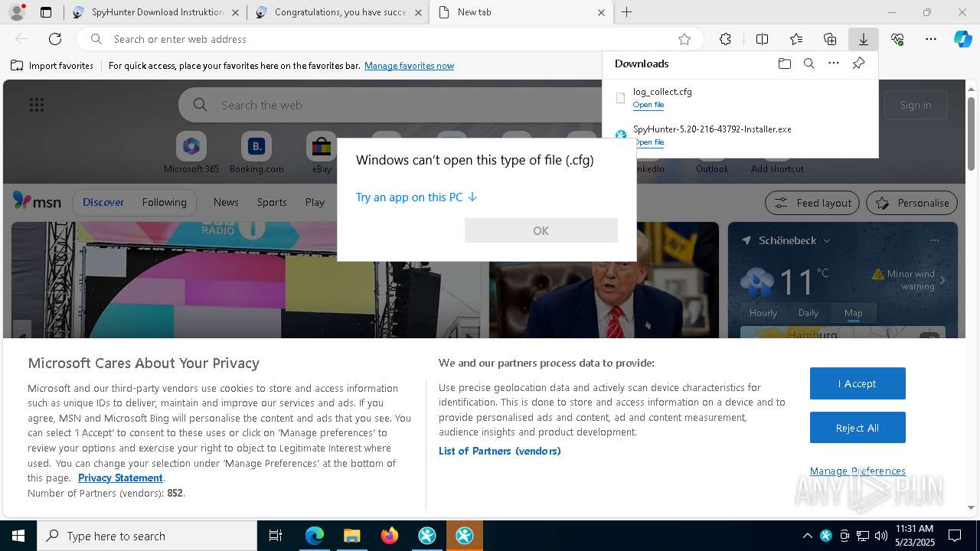
Task: Open the tab actions menu icon
Action: 46,12
